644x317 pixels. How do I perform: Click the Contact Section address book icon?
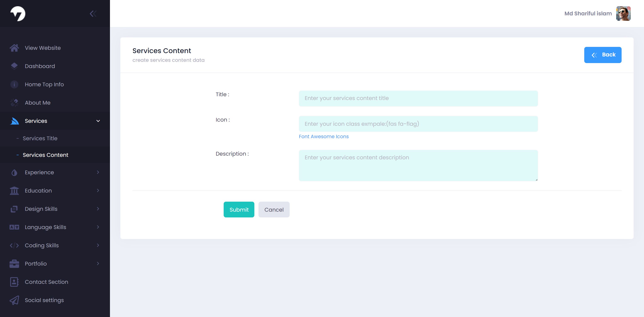[14, 282]
